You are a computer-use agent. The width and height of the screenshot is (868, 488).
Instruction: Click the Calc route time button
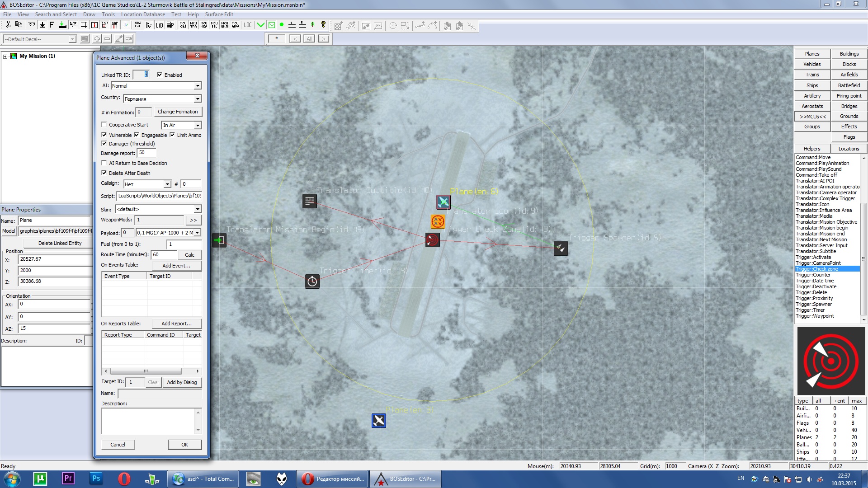click(189, 255)
